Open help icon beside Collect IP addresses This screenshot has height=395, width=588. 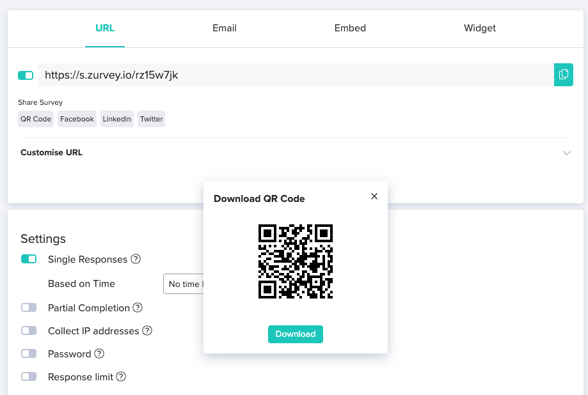tap(147, 330)
